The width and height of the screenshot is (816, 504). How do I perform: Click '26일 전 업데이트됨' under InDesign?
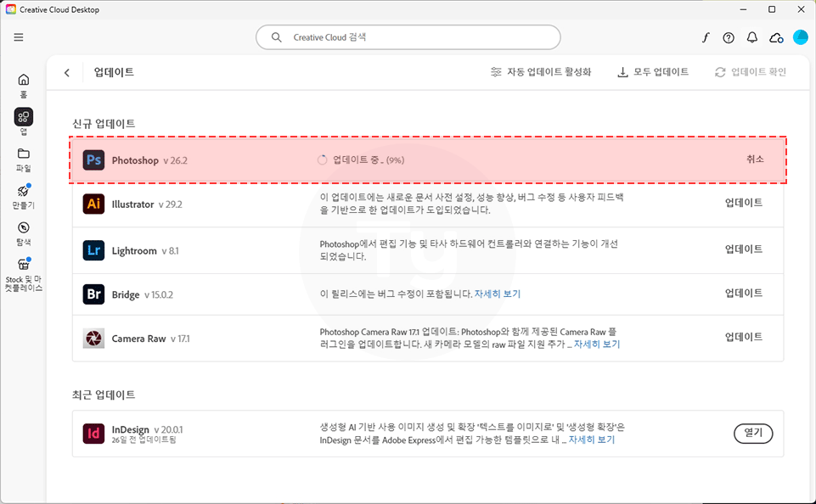(x=144, y=440)
